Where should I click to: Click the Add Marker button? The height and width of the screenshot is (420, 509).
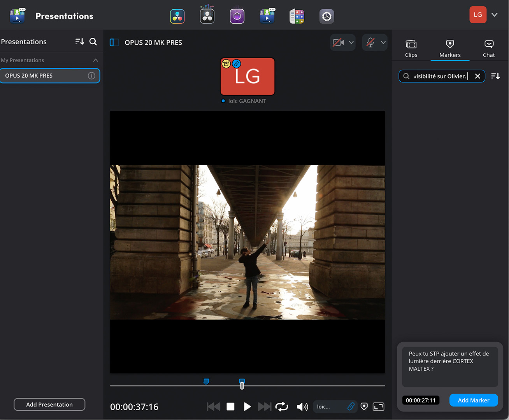tap(473, 400)
